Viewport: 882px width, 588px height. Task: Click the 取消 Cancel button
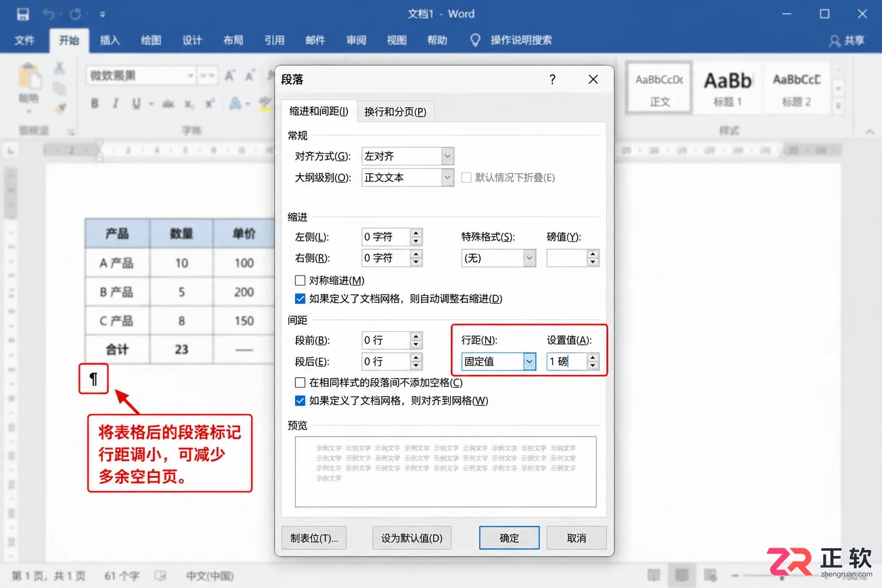tap(576, 538)
